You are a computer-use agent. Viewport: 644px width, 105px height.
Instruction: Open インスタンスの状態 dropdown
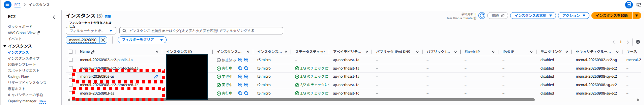(533, 16)
